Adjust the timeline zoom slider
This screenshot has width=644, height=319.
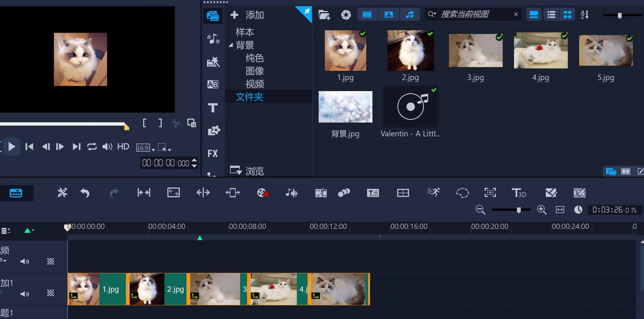tap(519, 210)
